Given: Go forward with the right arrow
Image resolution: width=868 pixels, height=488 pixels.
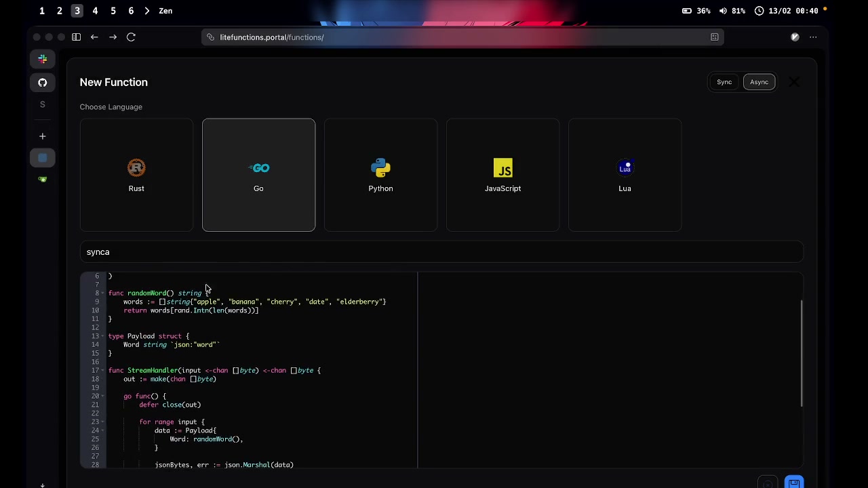Looking at the screenshot, I should pyautogui.click(x=113, y=37).
